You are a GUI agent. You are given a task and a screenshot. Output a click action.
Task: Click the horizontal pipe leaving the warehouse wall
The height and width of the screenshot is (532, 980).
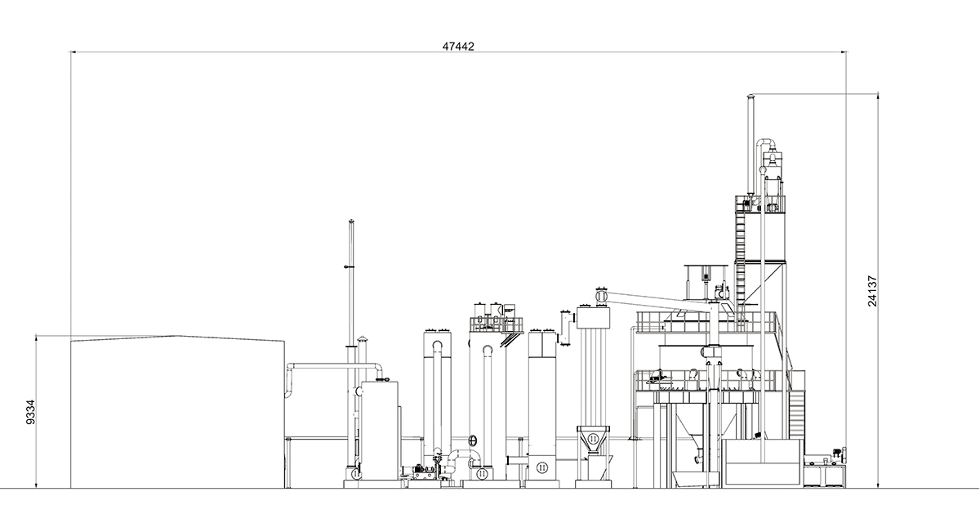327,365
